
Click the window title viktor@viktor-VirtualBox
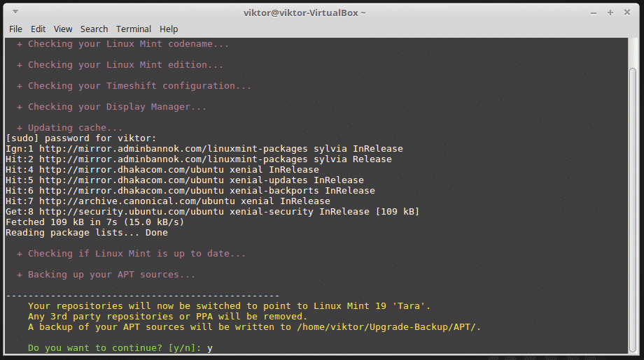point(304,13)
